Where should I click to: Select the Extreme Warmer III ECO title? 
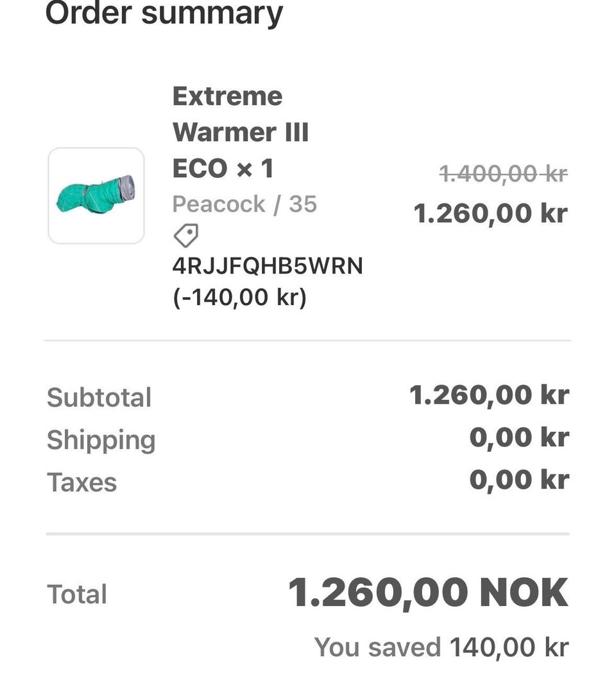[240, 132]
